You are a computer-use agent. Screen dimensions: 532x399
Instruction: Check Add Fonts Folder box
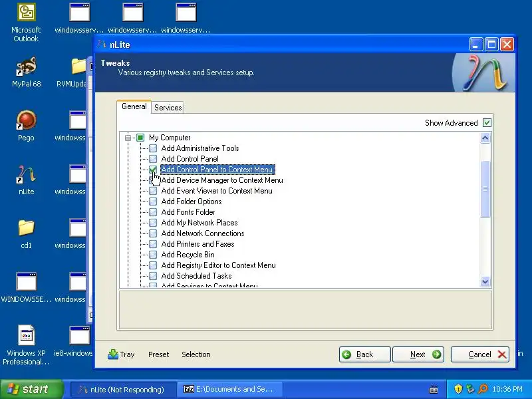[153, 212]
